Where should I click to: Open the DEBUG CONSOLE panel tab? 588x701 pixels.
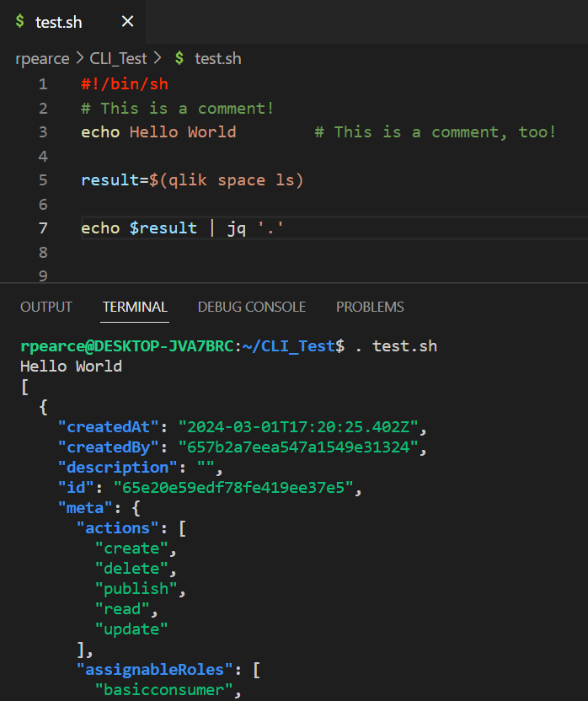(251, 307)
